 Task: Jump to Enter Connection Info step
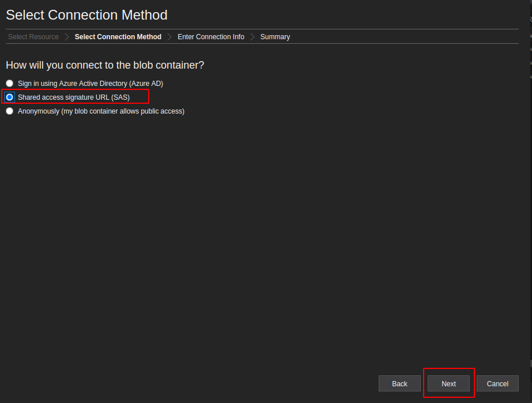(211, 37)
